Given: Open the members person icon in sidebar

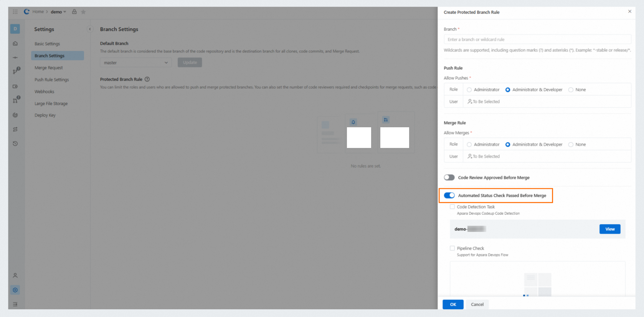Looking at the screenshot, I should (15, 276).
